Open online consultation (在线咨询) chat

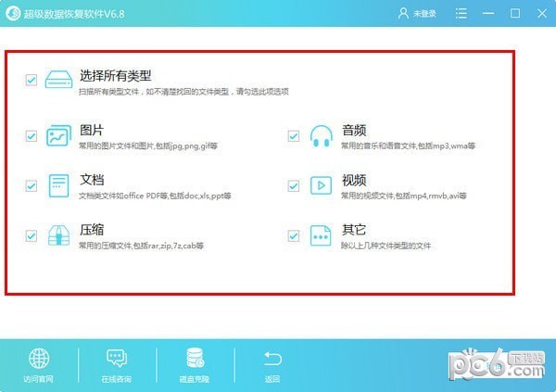click(x=117, y=366)
